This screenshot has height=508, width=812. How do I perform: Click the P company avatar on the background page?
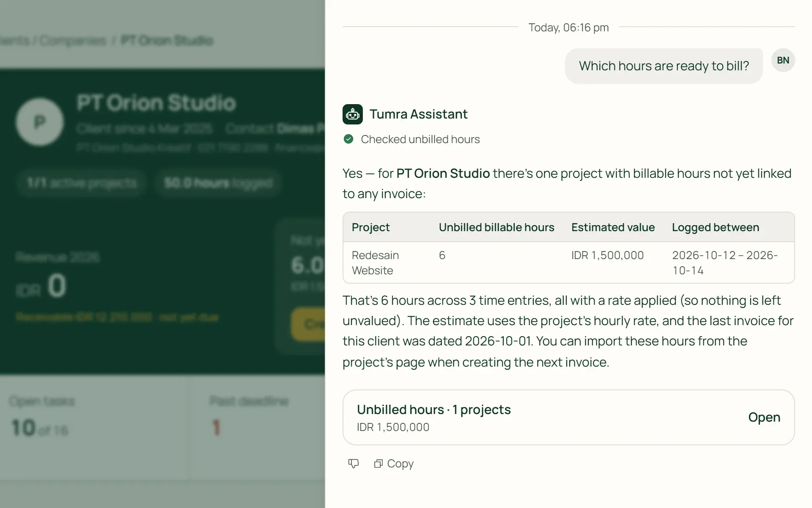(40, 122)
